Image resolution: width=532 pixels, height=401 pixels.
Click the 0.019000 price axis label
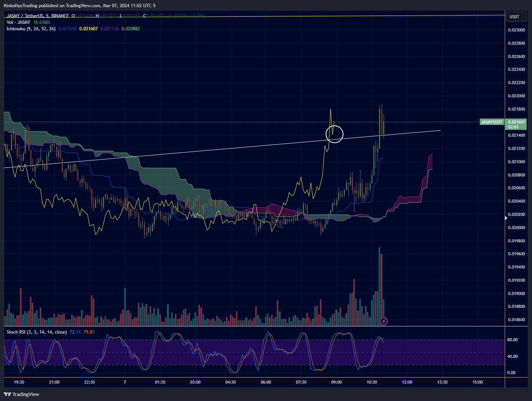(516, 293)
